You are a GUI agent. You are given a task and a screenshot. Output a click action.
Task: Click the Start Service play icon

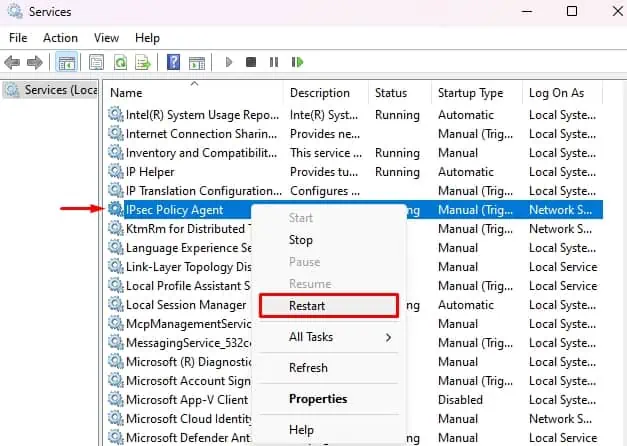click(x=229, y=62)
